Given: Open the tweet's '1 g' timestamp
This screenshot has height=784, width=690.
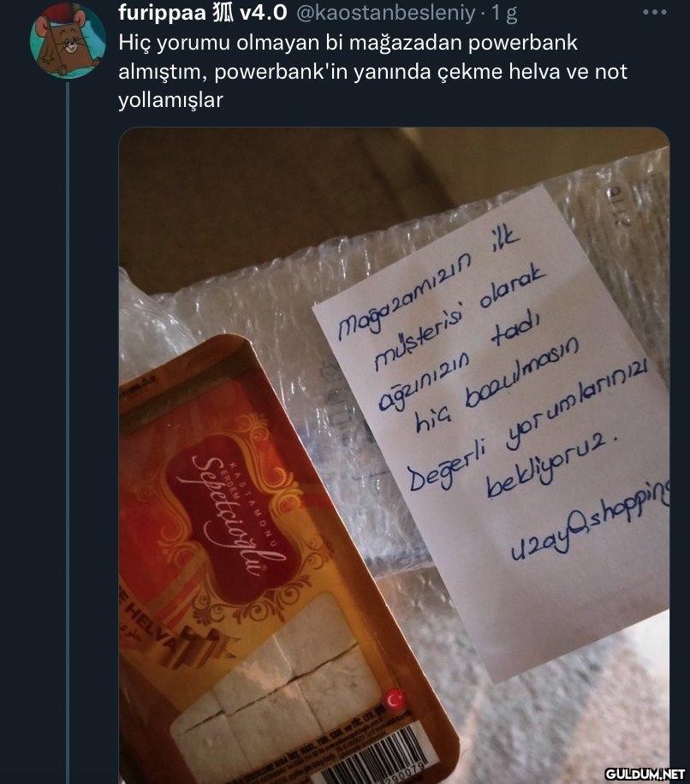Looking at the screenshot, I should click(x=504, y=13).
